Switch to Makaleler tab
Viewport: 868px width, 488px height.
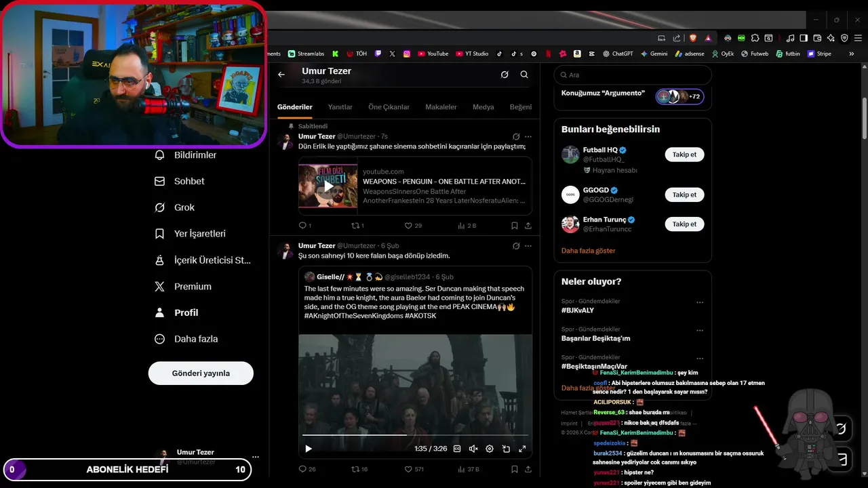click(441, 107)
